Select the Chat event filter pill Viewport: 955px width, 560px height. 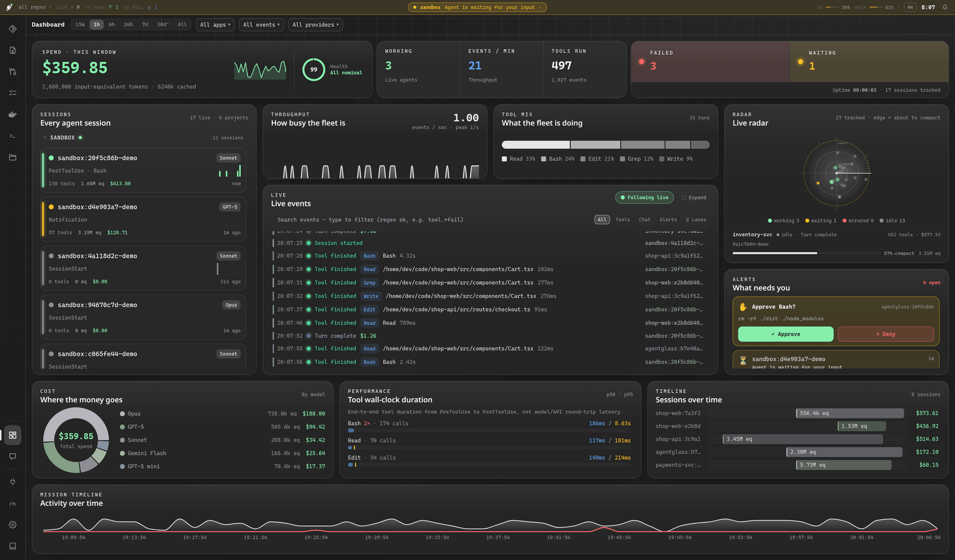(645, 220)
